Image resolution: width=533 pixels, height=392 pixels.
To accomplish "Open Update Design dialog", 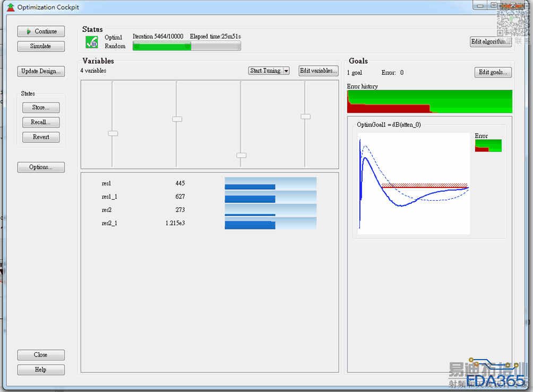I will (x=41, y=71).
